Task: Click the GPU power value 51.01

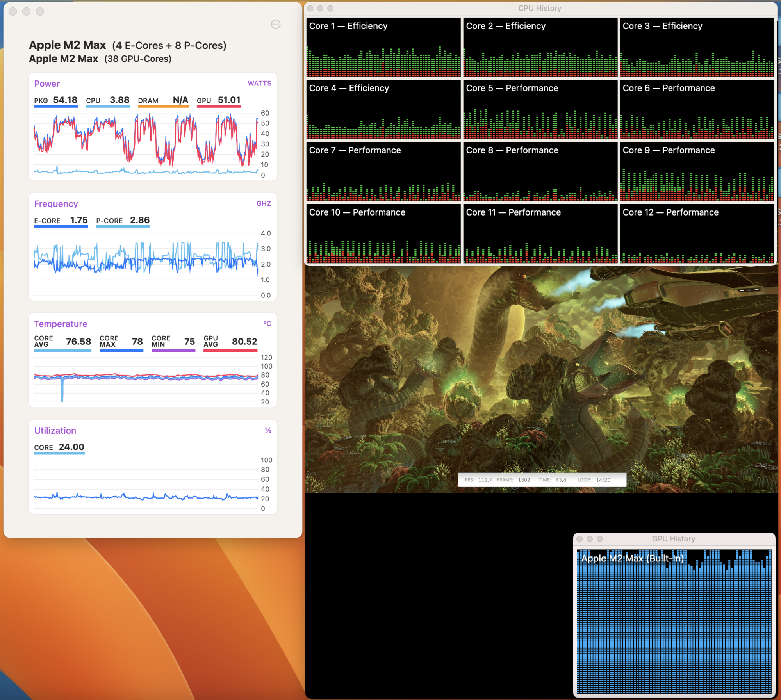Action: [229, 100]
